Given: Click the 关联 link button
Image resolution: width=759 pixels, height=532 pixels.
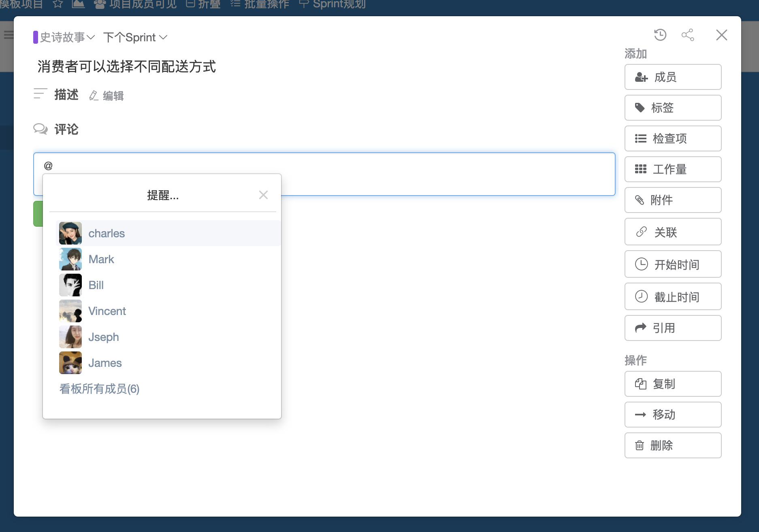Looking at the screenshot, I should click(673, 232).
